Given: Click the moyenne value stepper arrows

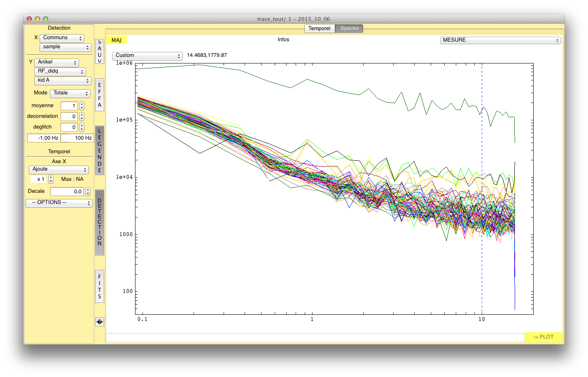Looking at the screenshot, I should point(82,106).
